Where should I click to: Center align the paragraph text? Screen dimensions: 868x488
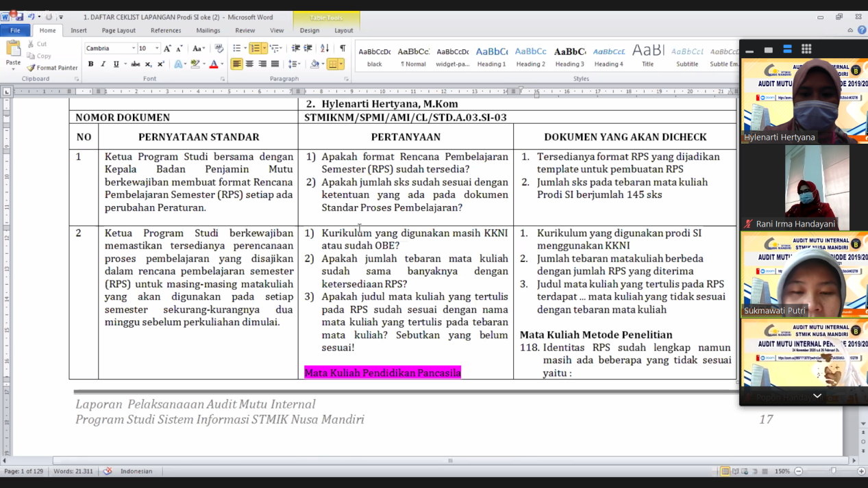[x=249, y=64]
